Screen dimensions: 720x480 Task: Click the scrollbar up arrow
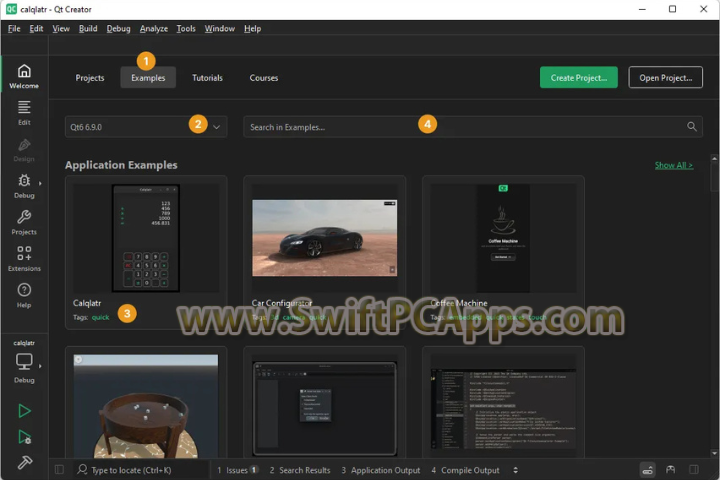coord(714,158)
